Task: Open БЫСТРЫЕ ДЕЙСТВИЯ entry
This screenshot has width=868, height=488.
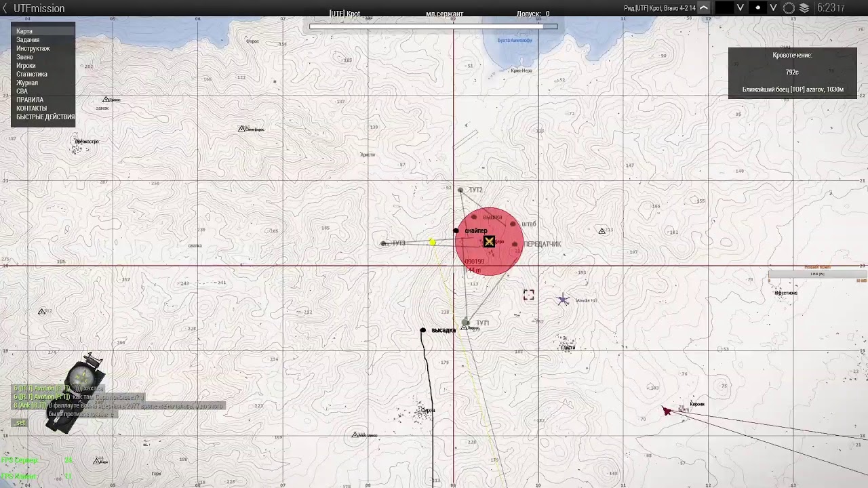Action: tap(43, 117)
